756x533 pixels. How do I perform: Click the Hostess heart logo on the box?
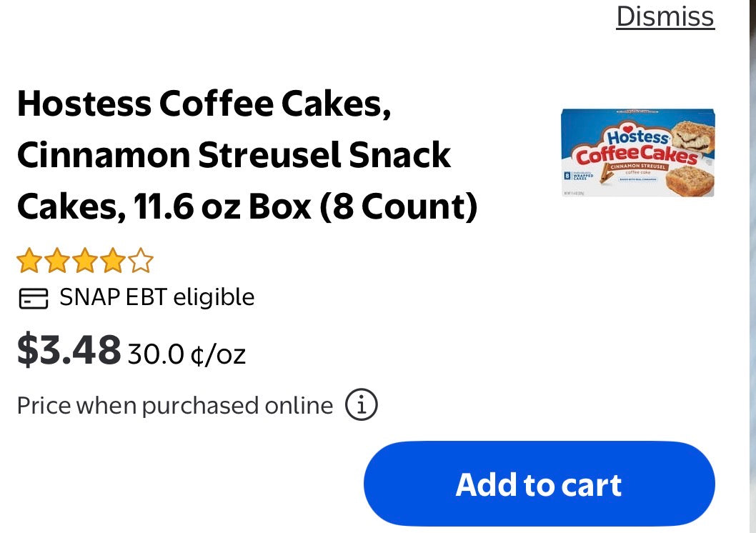628,129
